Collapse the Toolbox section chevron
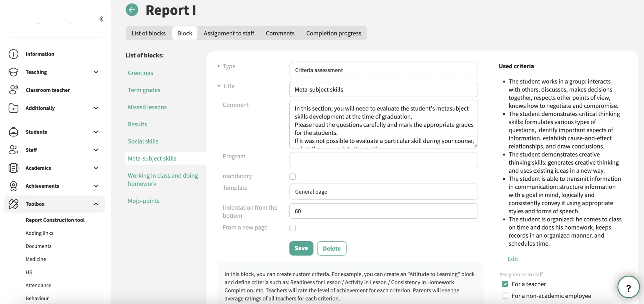The width and height of the screenshot is (644, 304). click(x=96, y=204)
